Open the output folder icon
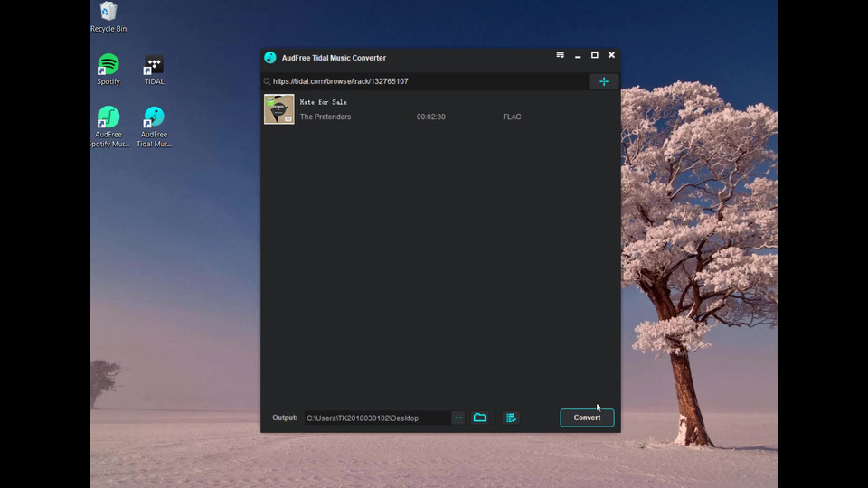868x488 pixels. (480, 418)
